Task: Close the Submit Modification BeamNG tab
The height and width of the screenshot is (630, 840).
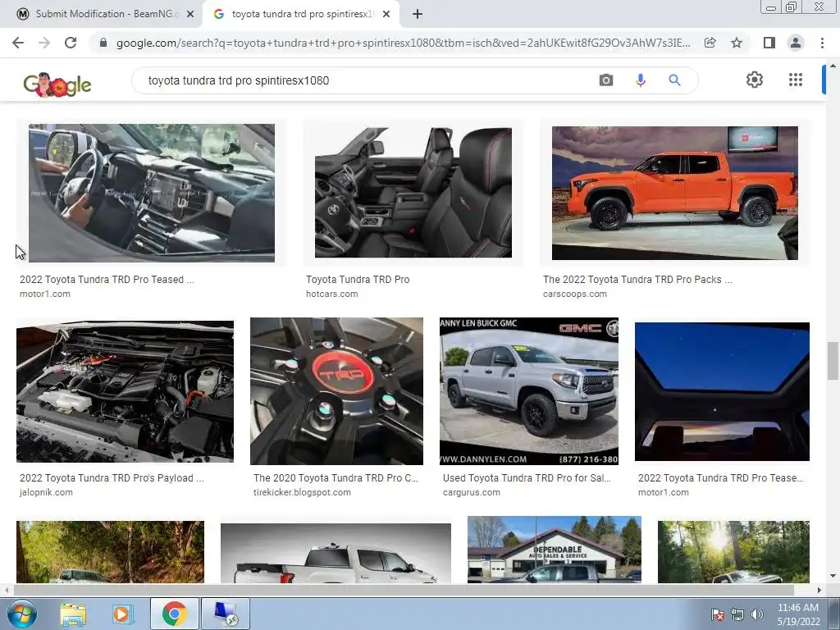Action: [190, 14]
